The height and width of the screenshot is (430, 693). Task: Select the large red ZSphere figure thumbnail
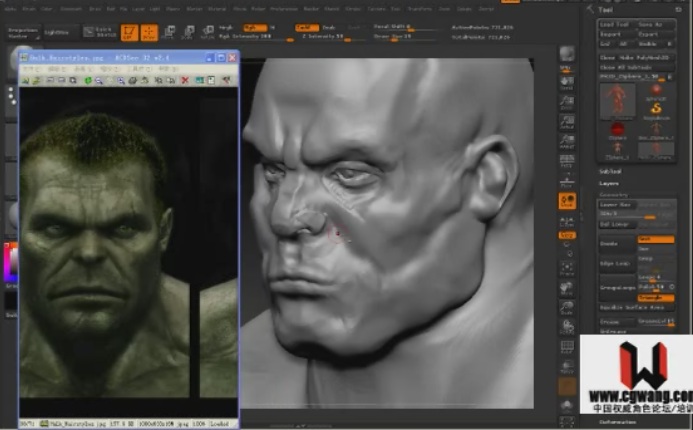[x=617, y=102]
